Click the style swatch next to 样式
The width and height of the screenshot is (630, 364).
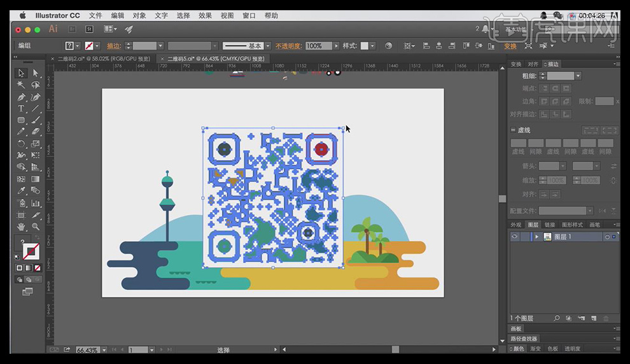[x=365, y=46]
